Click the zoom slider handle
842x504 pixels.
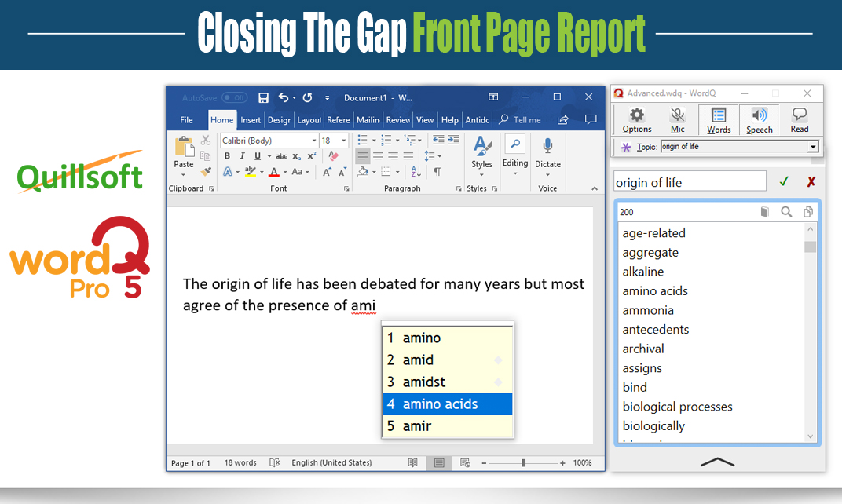point(524,462)
